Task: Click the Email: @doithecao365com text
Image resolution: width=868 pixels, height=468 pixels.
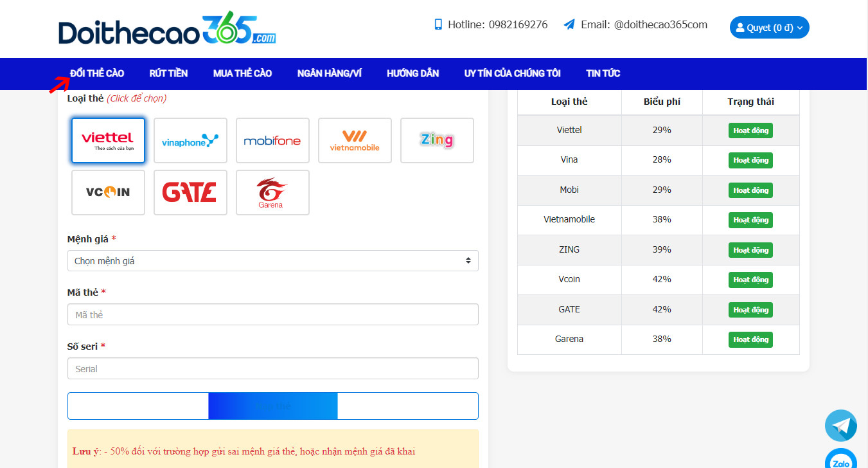Action: coord(644,24)
